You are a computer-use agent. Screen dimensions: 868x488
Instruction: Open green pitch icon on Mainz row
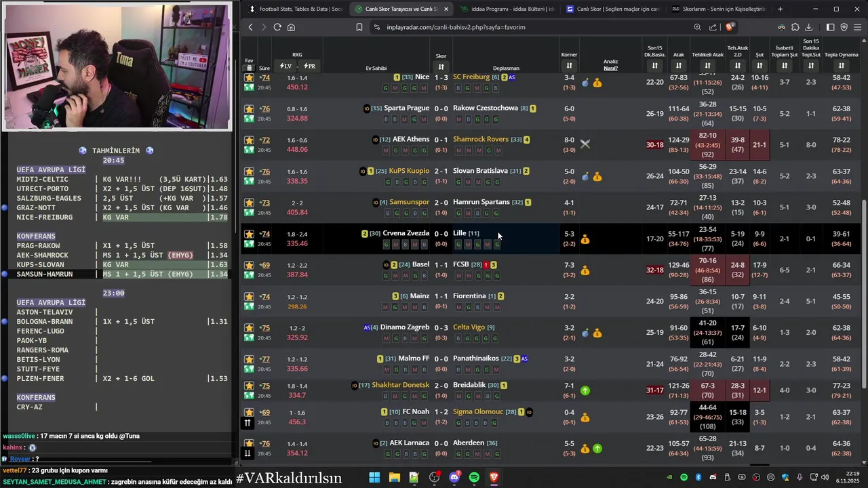249,307
